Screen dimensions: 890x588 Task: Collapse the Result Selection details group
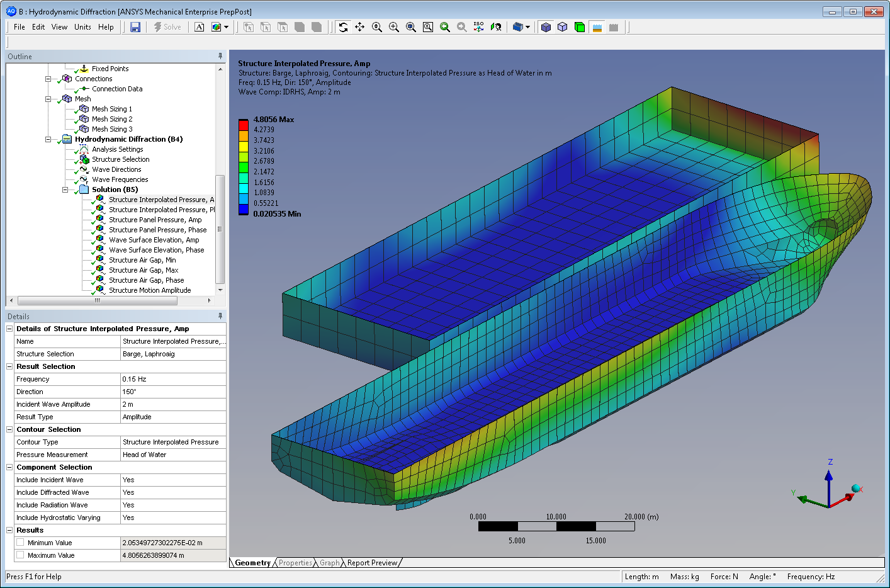click(9, 366)
